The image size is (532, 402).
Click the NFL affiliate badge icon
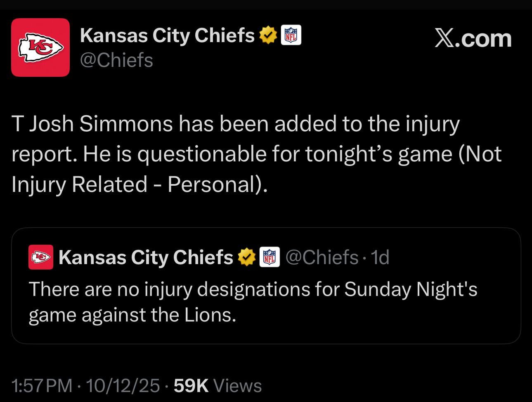291,35
